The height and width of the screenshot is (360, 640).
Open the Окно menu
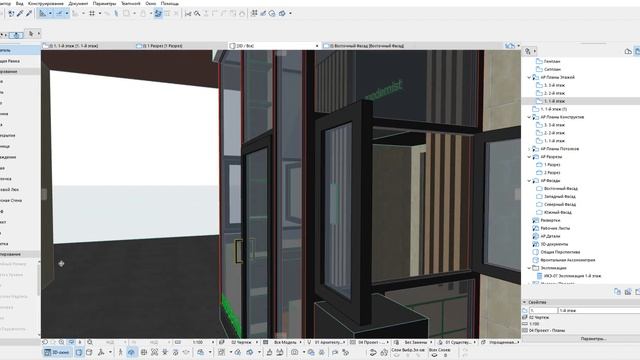[151, 3]
